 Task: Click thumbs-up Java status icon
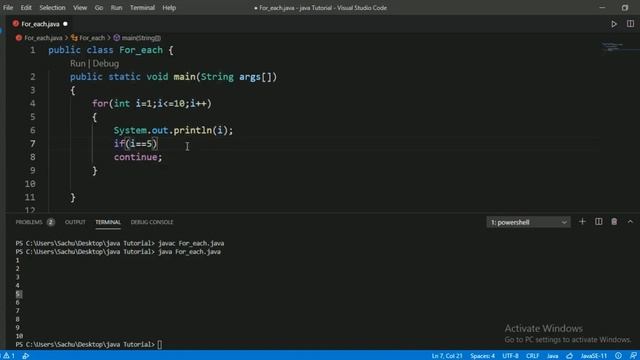569,356
